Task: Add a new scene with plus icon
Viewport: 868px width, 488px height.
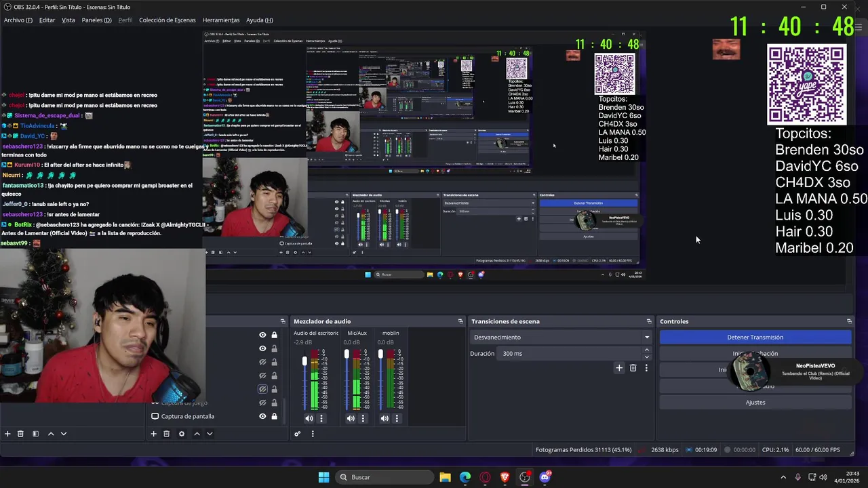Action: pos(7,434)
